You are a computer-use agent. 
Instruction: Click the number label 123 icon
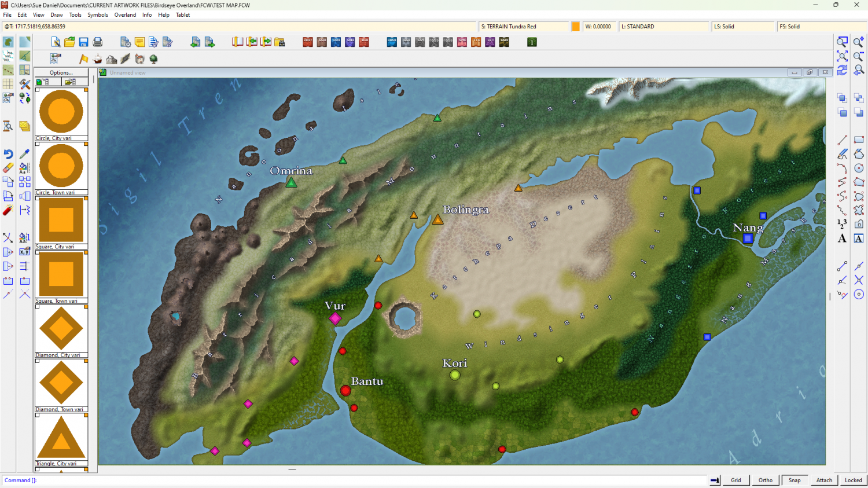(843, 224)
